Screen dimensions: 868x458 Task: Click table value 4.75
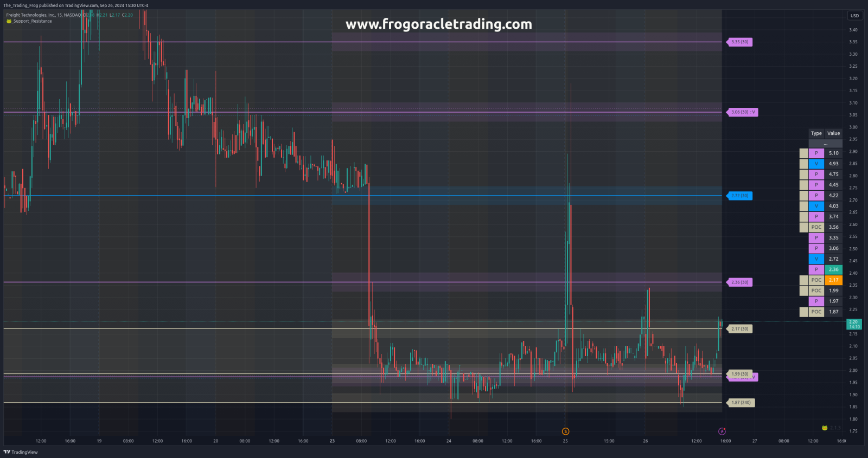(834, 175)
